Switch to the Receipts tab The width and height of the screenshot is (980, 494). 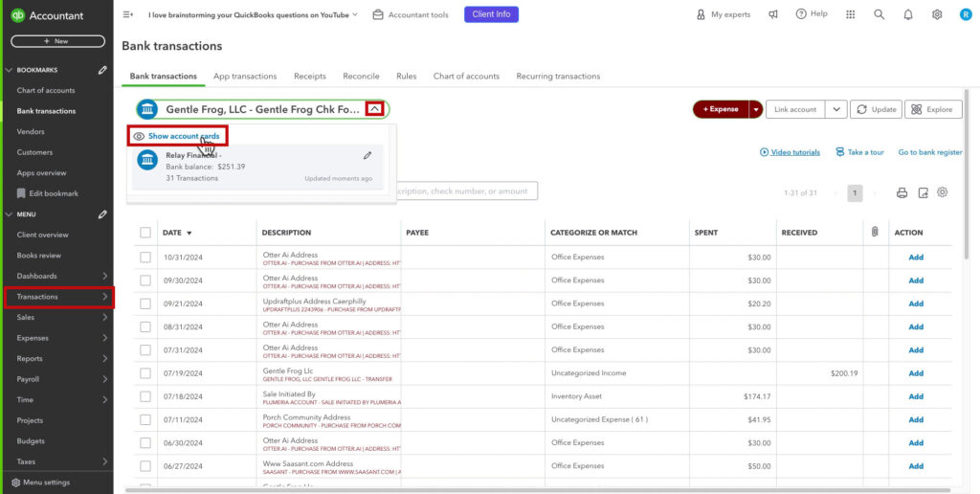coord(310,77)
